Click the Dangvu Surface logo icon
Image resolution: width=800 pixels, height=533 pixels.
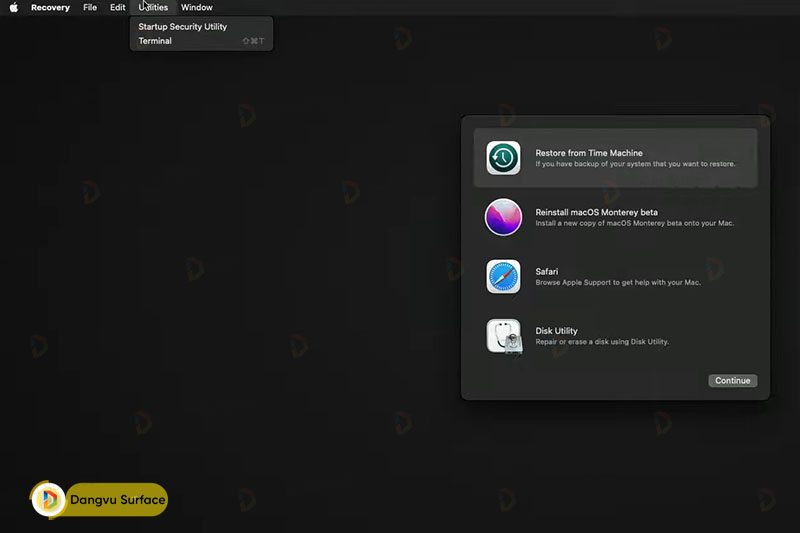(48, 500)
